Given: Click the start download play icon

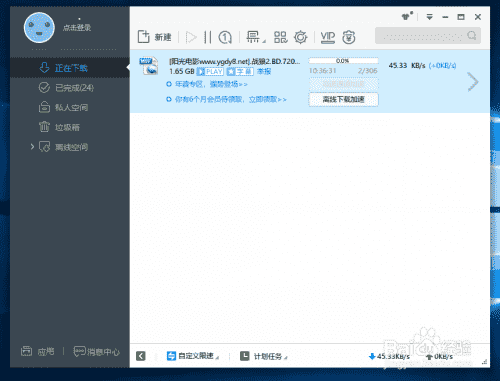Looking at the screenshot, I should coord(191,37).
